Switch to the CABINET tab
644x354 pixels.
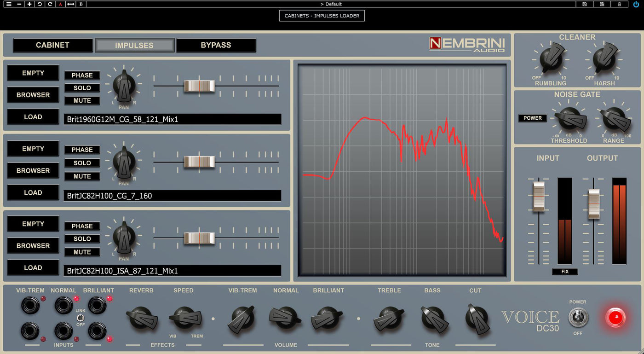click(x=53, y=45)
